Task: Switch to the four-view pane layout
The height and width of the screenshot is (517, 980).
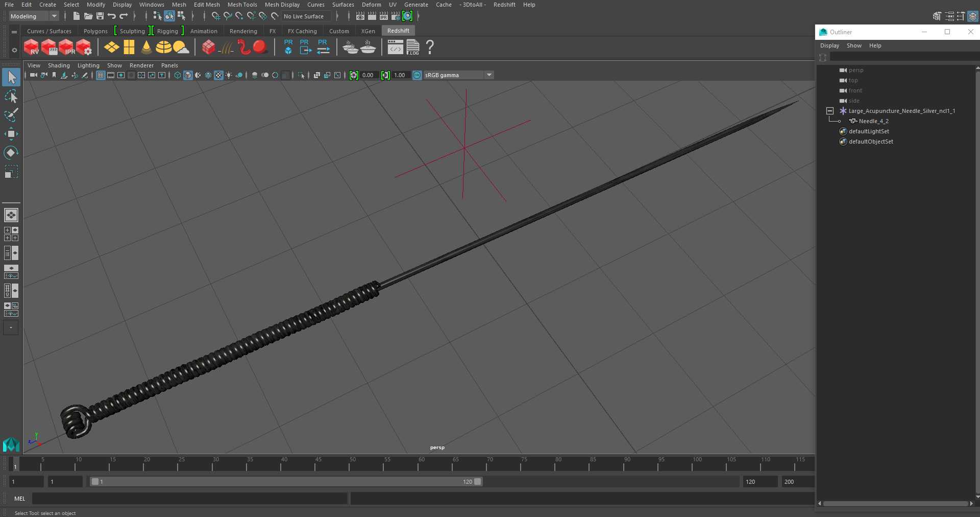Action: click(11, 234)
